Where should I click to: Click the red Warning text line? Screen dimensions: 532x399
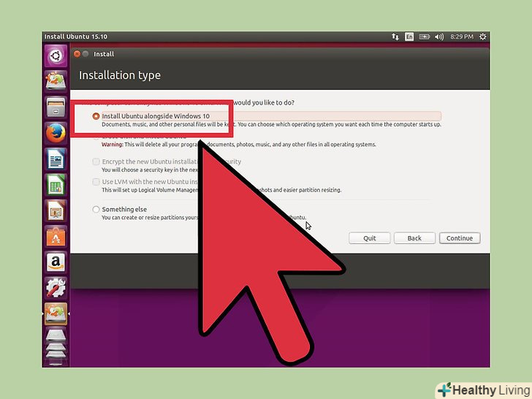pos(238,145)
